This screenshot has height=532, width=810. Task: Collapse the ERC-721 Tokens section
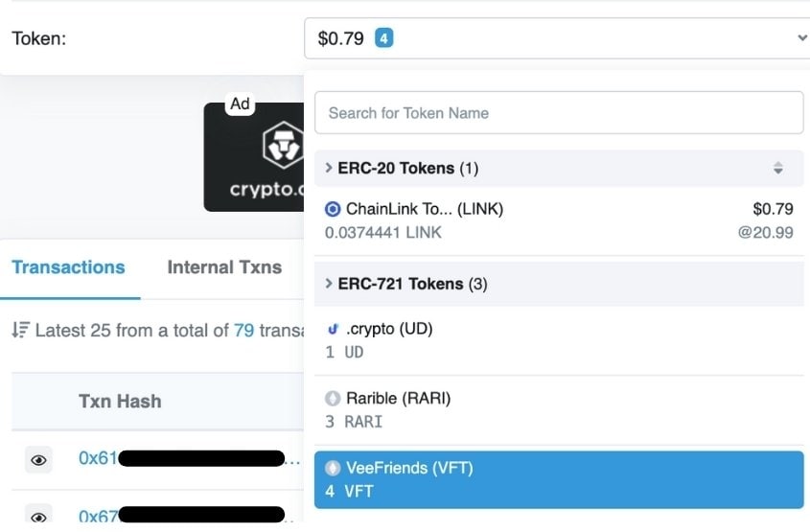(x=559, y=284)
